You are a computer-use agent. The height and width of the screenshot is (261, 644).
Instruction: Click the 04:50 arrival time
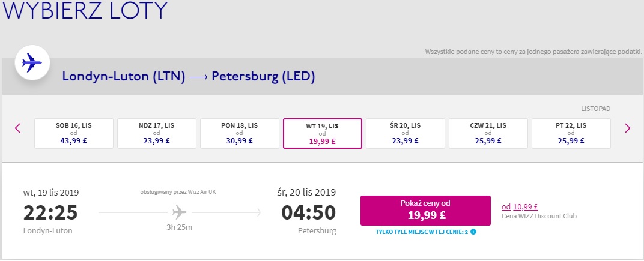click(308, 212)
